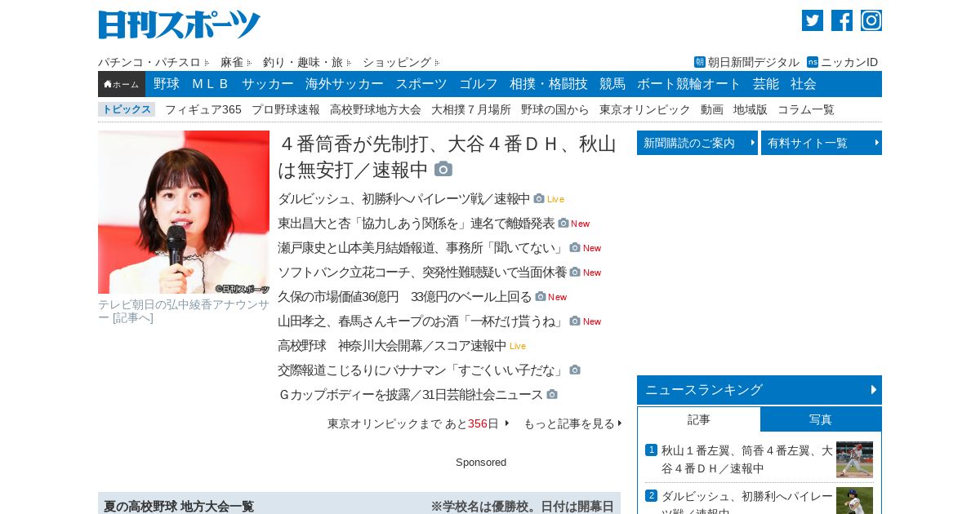980x514 pixels.
Task: Open パチンコ・パチスロ link
Action: (149, 62)
